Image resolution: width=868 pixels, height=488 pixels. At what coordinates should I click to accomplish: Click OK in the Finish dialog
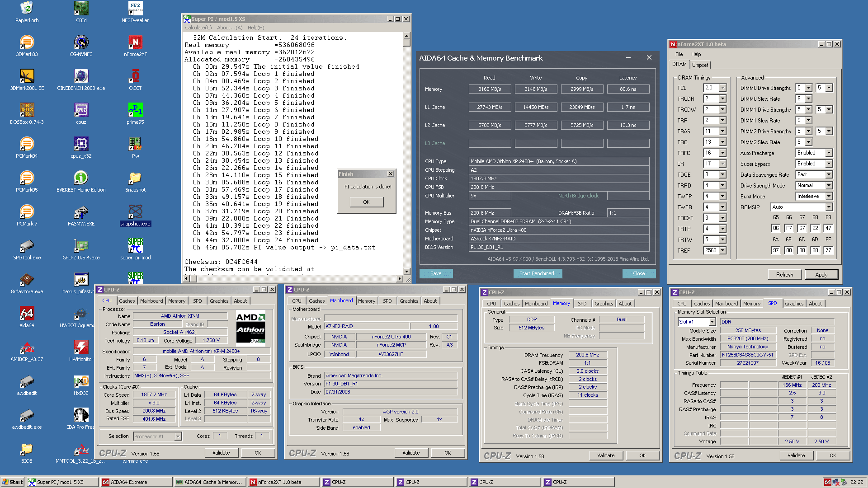pos(366,202)
